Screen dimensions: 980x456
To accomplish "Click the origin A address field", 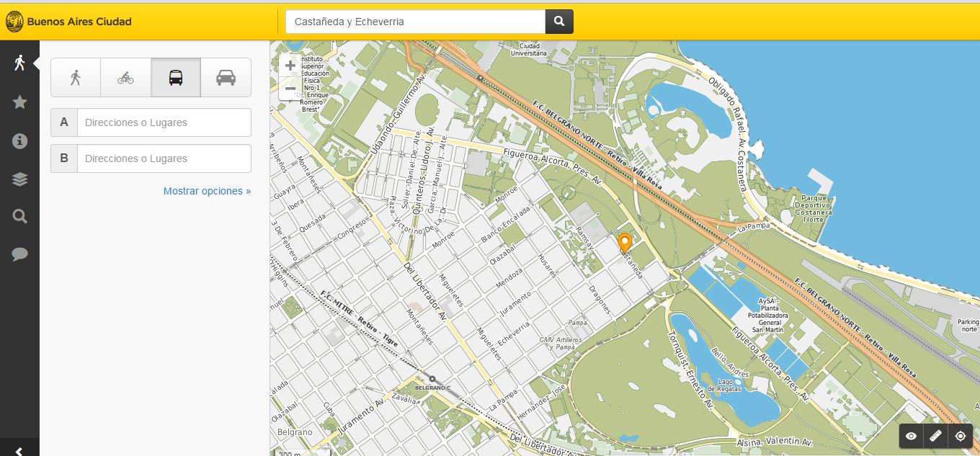I will pyautogui.click(x=164, y=122).
